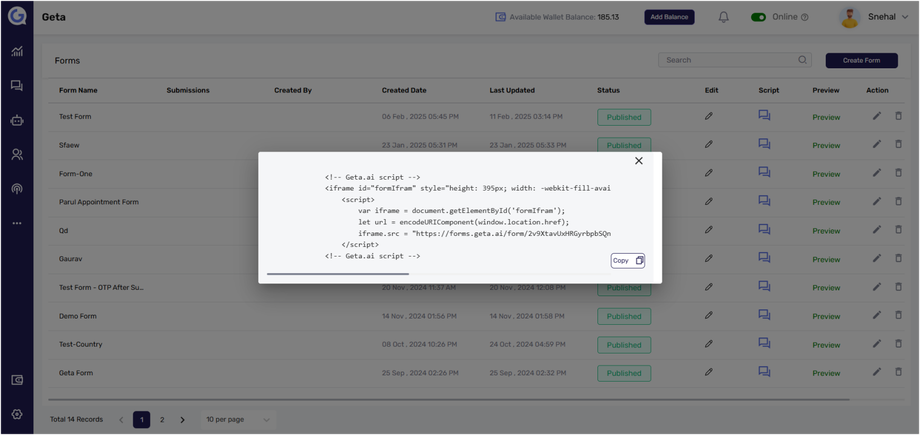Open settings gear in sidebar
The height and width of the screenshot is (435, 920).
pyautogui.click(x=17, y=414)
